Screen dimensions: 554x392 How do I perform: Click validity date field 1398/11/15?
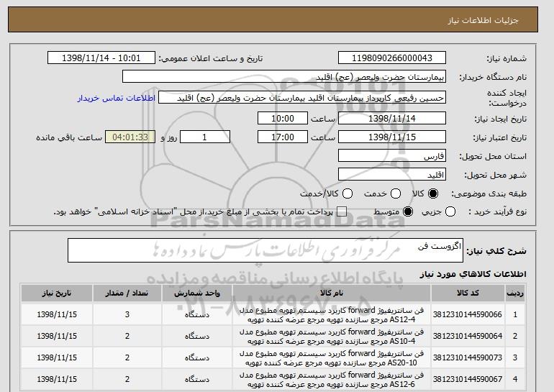pyautogui.click(x=392, y=137)
